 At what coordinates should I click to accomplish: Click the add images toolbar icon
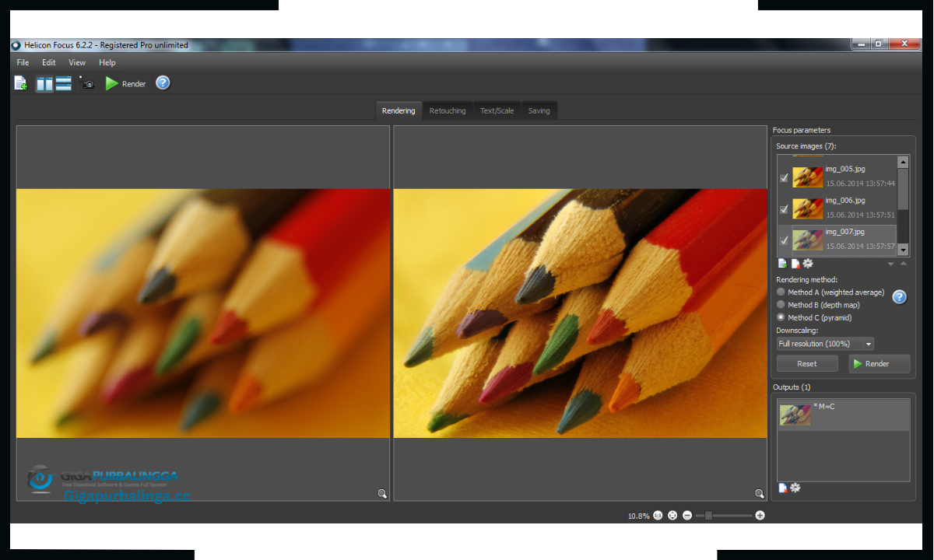[x=21, y=83]
